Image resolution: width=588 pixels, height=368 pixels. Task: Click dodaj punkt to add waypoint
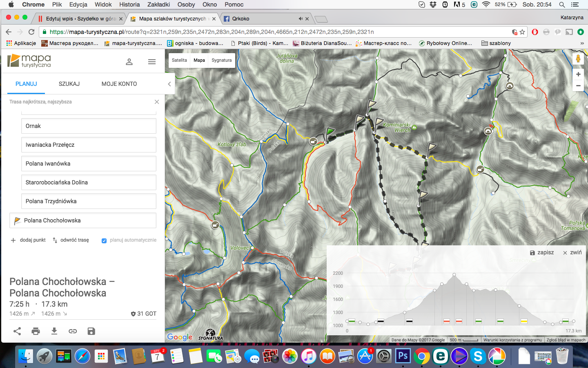click(28, 240)
